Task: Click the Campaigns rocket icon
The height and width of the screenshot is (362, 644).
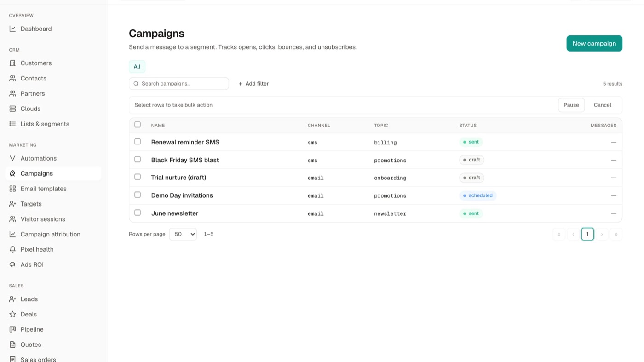Action: coord(12,173)
